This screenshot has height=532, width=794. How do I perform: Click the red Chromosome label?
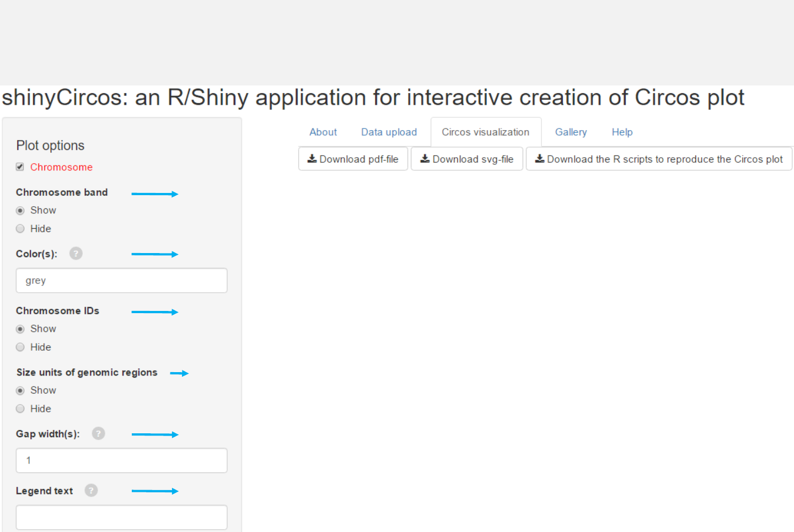pyautogui.click(x=61, y=167)
